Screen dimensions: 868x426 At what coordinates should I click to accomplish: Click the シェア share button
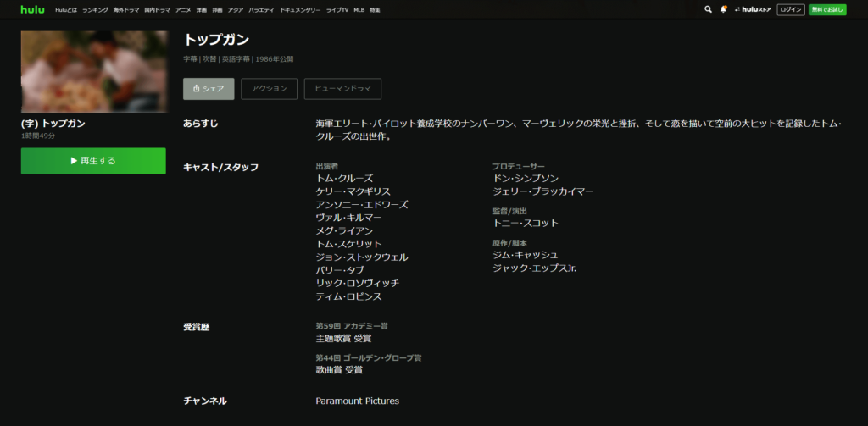coord(209,89)
